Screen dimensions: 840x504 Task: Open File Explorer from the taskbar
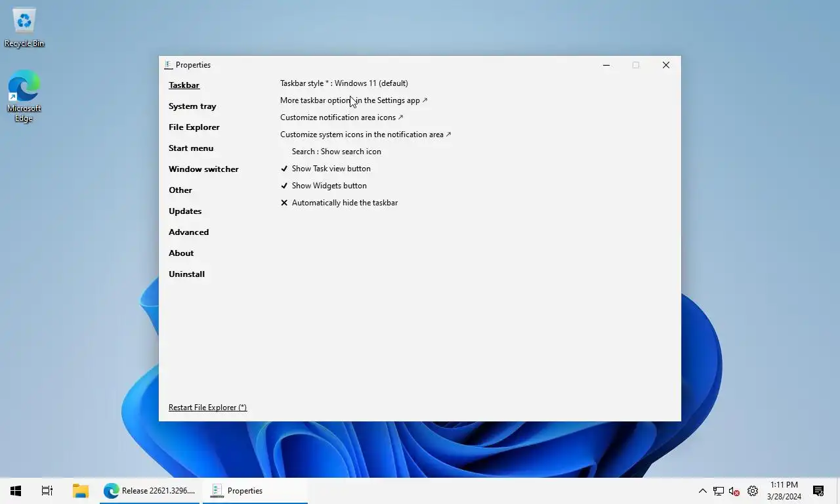coord(80,490)
